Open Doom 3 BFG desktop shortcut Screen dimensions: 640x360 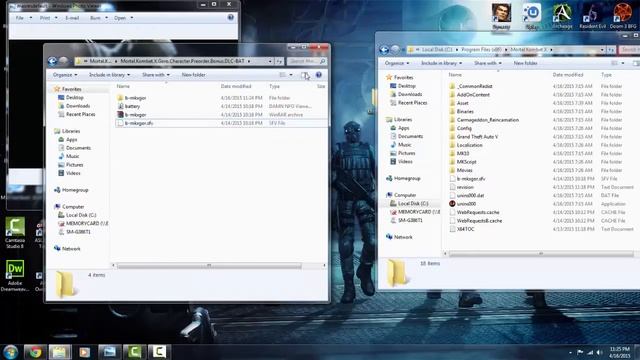pos(623,16)
